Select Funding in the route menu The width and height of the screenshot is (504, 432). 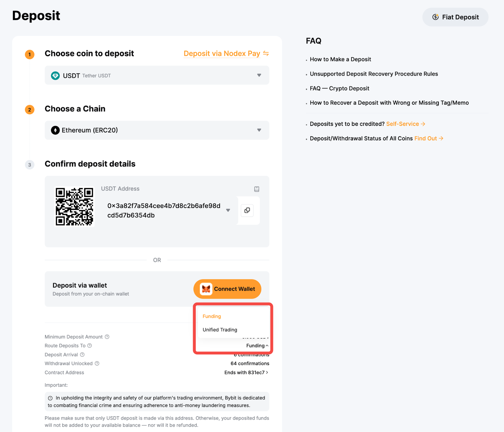212,316
